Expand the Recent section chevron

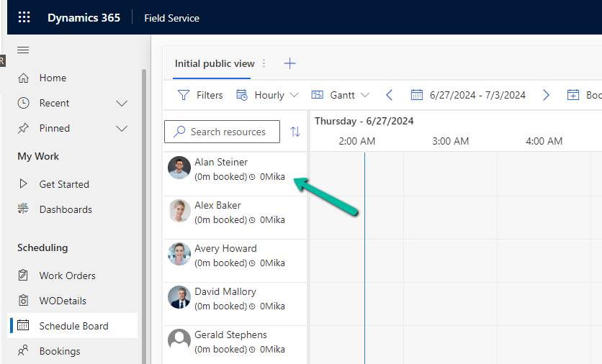122,104
